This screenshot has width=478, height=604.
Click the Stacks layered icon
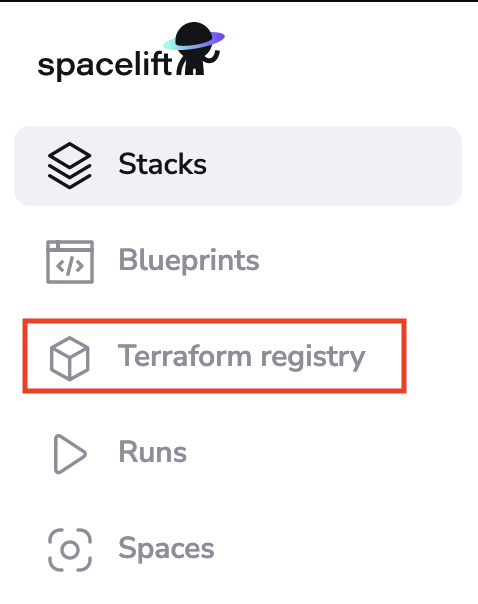coord(70,166)
